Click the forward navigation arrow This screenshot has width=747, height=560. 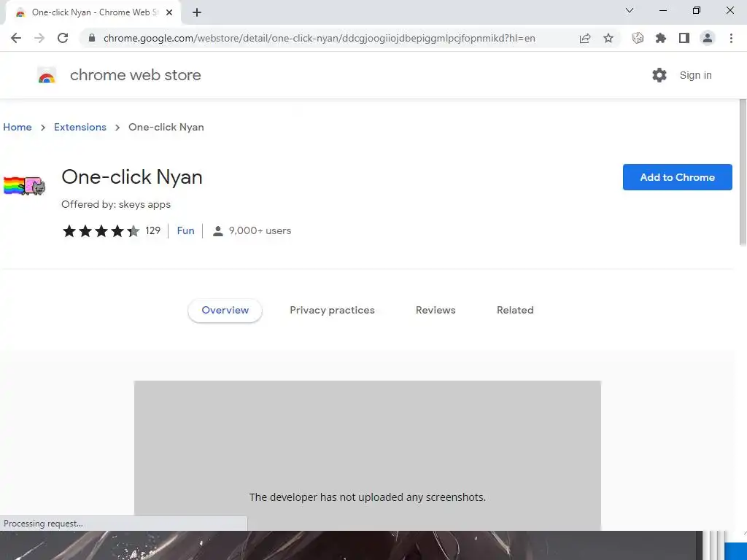pos(39,38)
